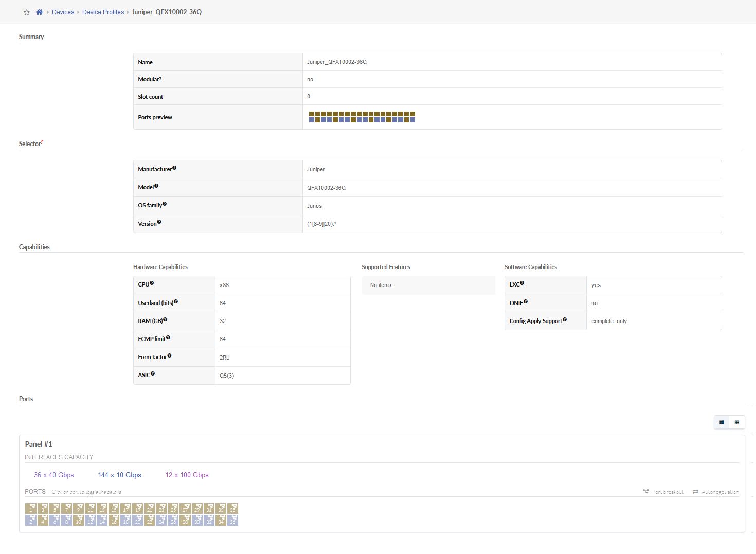This screenshot has width=756, height=554.
Task: Click the LXC value yes
Action: coord(596,285)
